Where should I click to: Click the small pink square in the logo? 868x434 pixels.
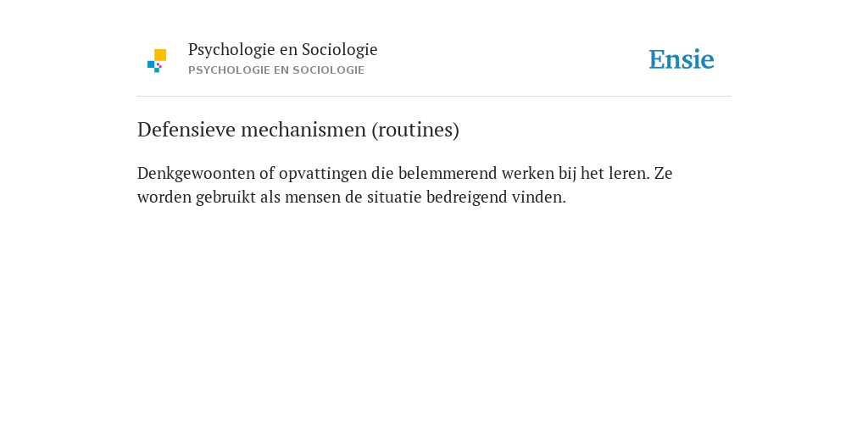click(x=159, y=65)
